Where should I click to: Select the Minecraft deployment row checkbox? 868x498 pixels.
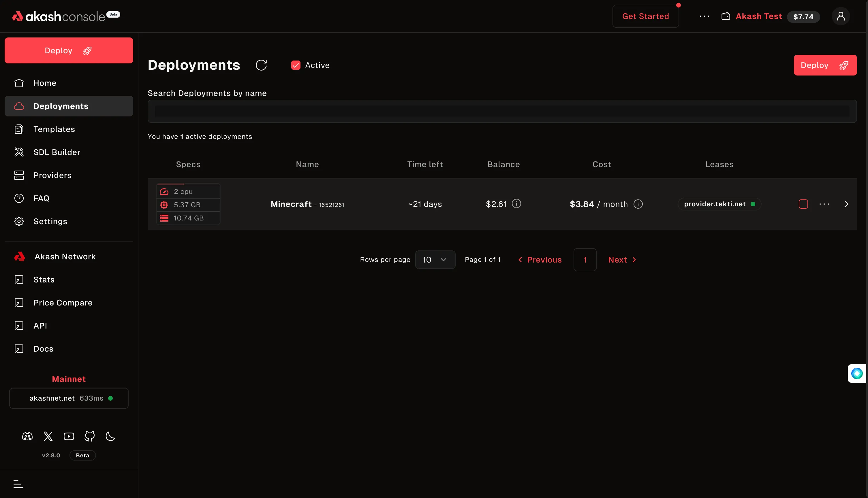[x=803, y=204]
